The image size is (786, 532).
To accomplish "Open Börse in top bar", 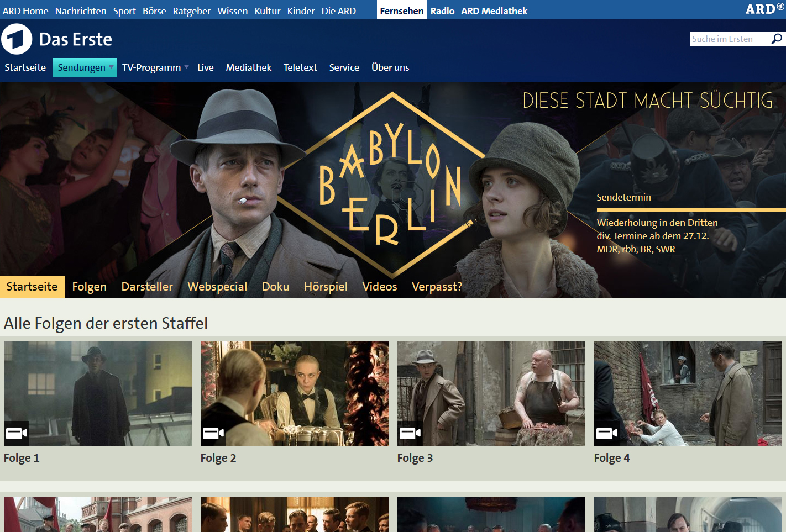I will coord(154,11).
